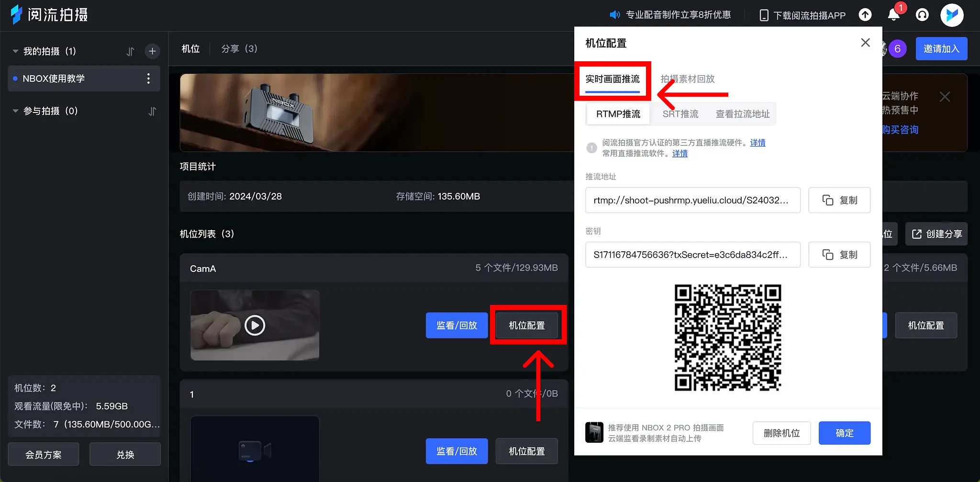Viewport: 980px width, 482px height.
Task: Click camera 1 empty thumbnail
Action: click(x=255, y=449)
